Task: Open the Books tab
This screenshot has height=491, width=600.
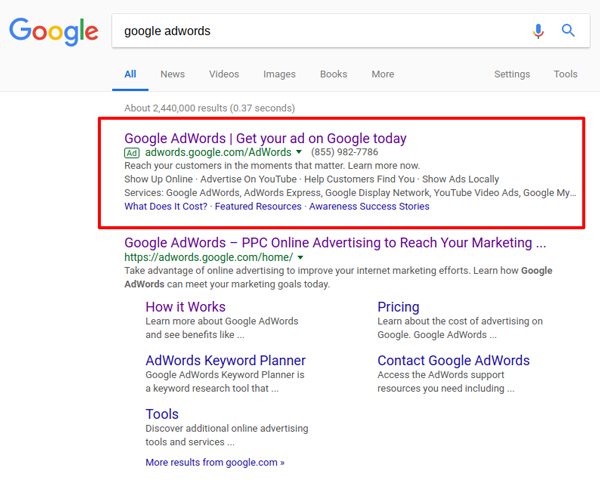Action: click(x=334, y=74)
